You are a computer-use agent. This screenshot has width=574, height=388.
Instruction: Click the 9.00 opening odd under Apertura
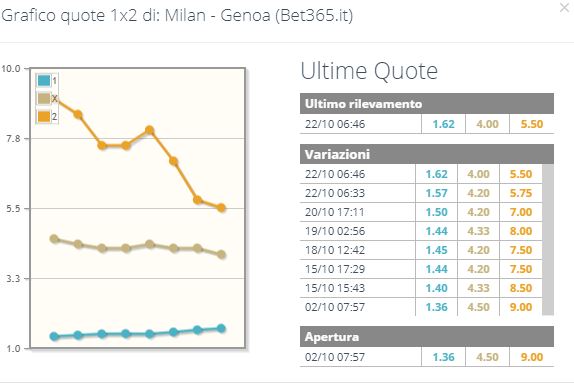click(532, 357)
